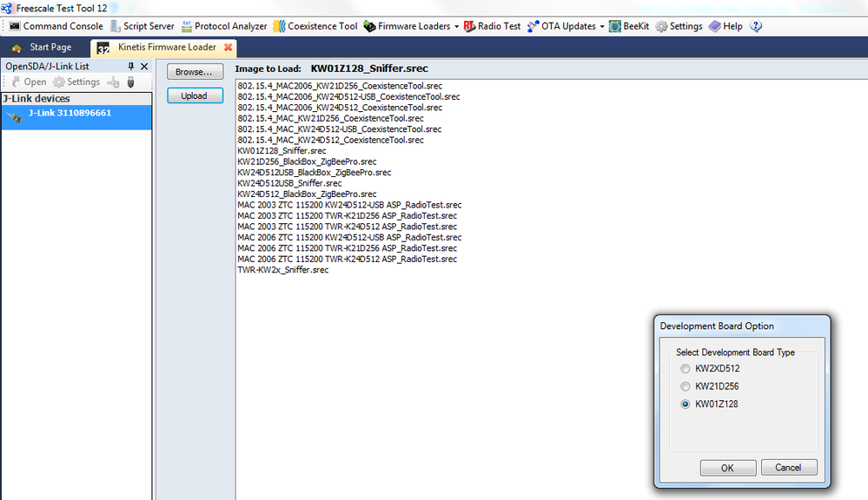Select the KW2XD512 board type
The image size is (868, 500).
(x=710, y=368)
